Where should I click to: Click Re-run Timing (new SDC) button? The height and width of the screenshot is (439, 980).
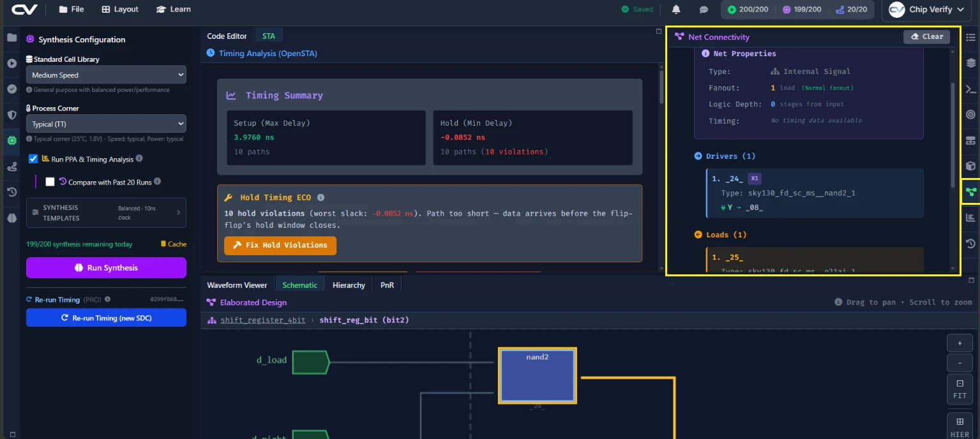click(x=106, y=318)
